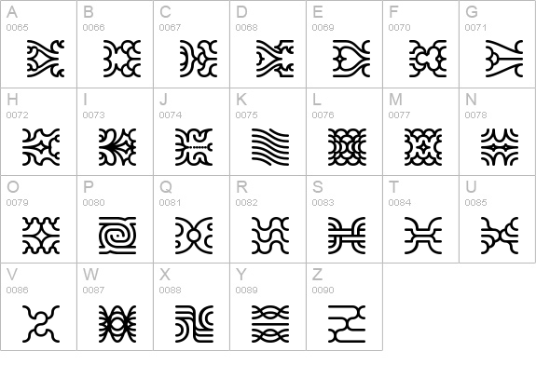Select the scale pattern glyph for L
536x392 pixels.
347,147
